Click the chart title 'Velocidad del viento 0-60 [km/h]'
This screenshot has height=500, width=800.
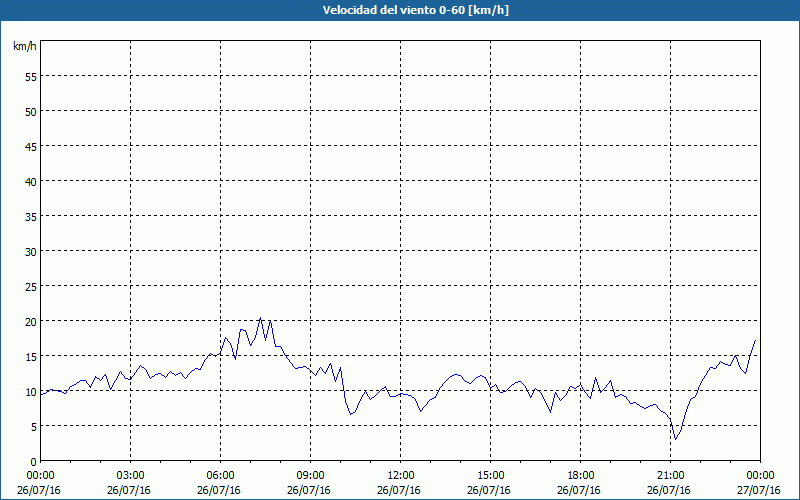coord(415,10)
